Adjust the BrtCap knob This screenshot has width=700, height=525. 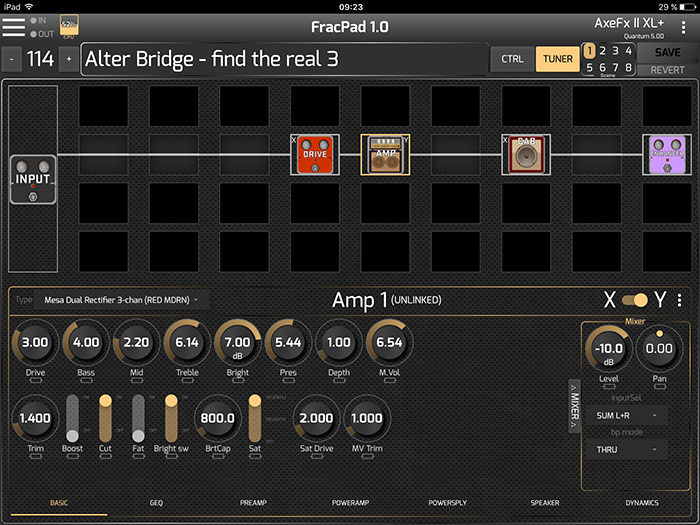click(217, 418)
